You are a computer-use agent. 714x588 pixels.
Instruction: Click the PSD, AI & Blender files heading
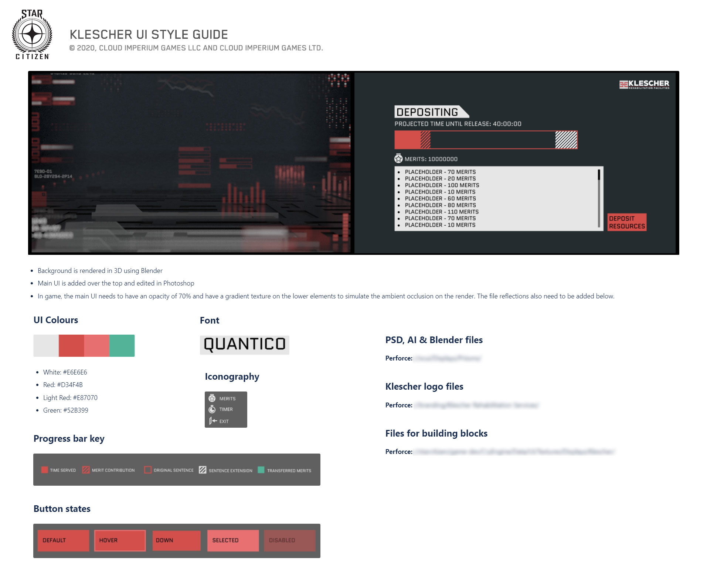point(434,340)
